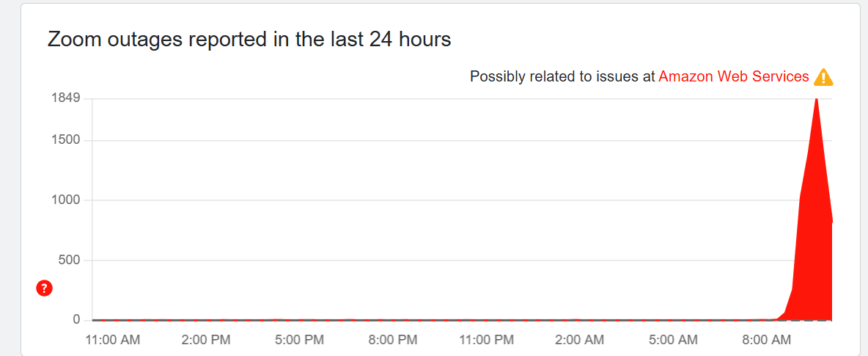Screen dimensions: 868x356
Task: Open the Amazon Web Services link
Action: (x=734, y=76)
